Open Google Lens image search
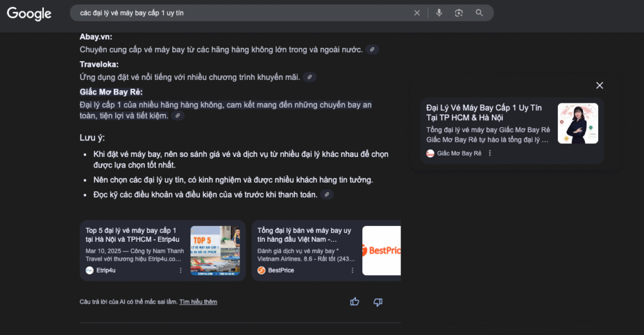 click(x=458, y=13)
